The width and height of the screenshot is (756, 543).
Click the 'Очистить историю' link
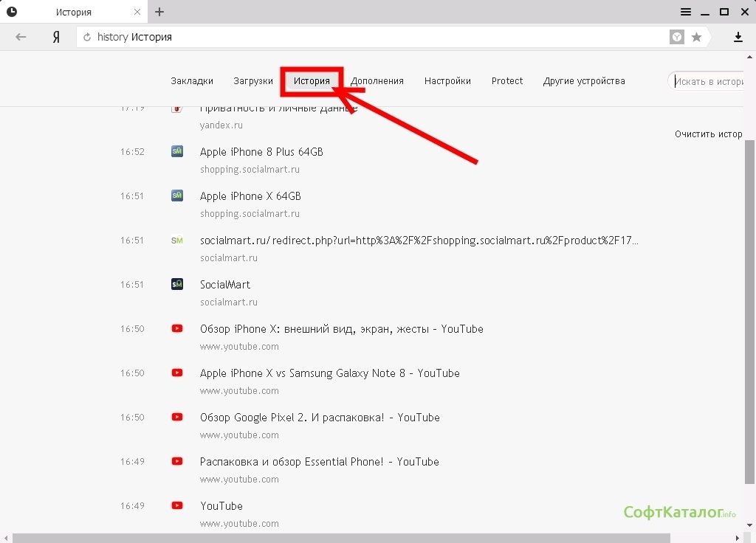(x=708, y=134)
